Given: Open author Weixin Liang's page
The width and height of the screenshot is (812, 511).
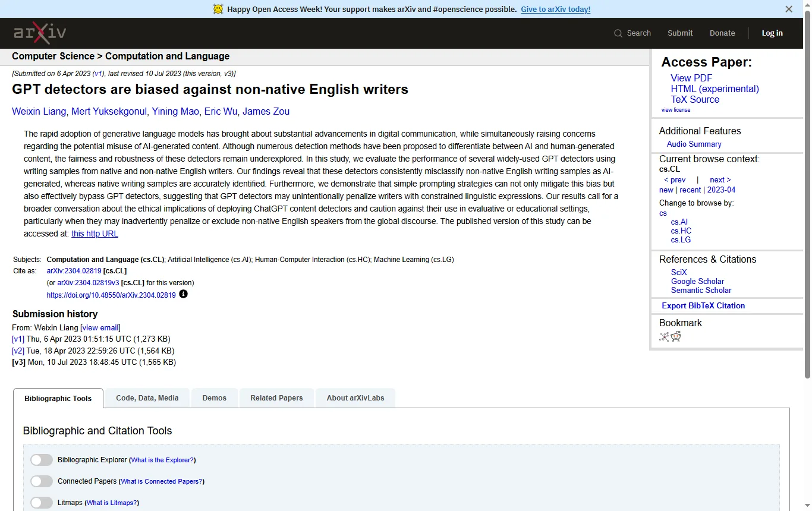Looking at the screenshot, I should pyautogui.click(x=39, y=112).
